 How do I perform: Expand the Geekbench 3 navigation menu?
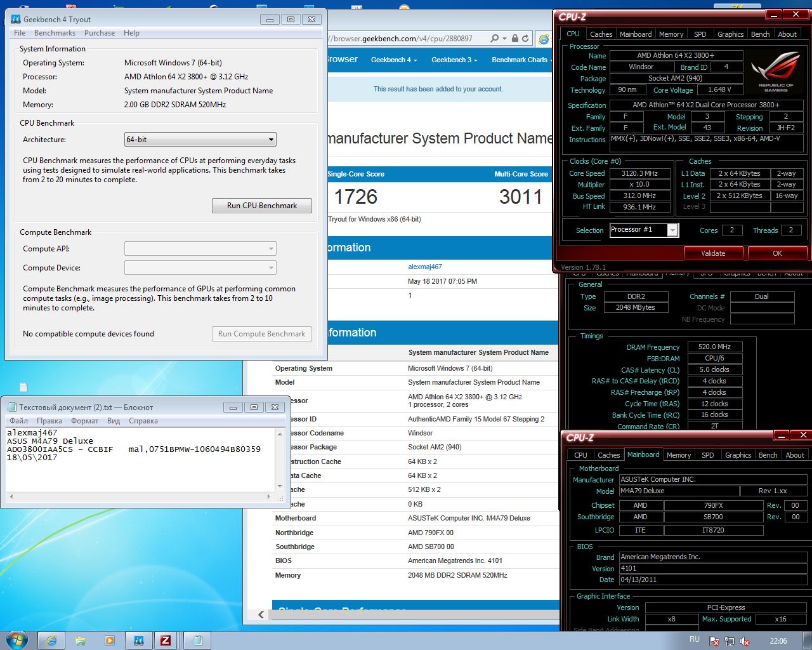(454, 60)
